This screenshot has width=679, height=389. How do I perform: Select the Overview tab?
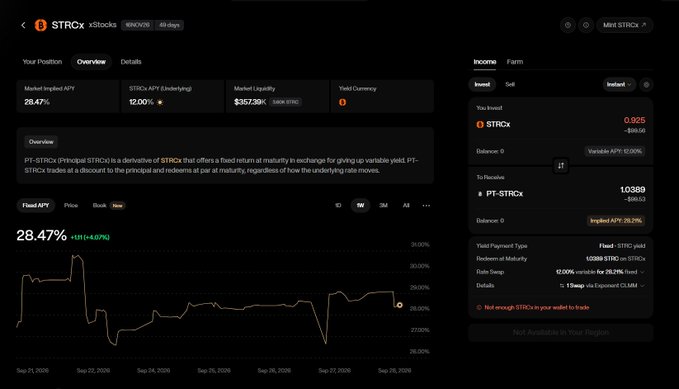[x=91, y=62]
